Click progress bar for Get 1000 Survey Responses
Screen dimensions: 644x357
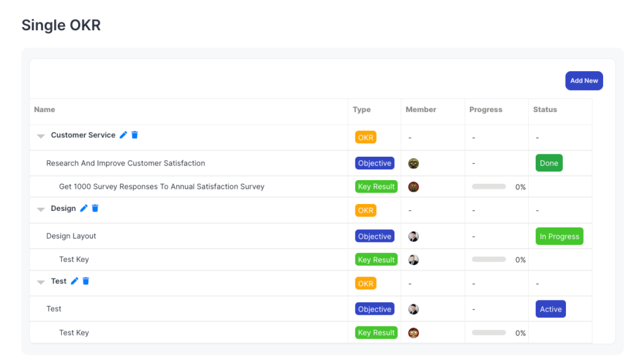[489, 187]
